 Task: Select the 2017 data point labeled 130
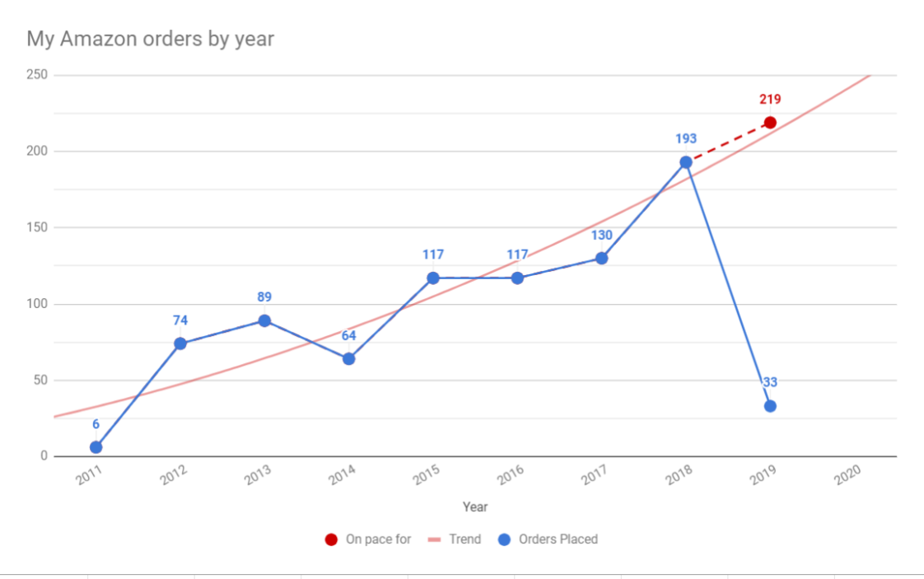[601, 258]
